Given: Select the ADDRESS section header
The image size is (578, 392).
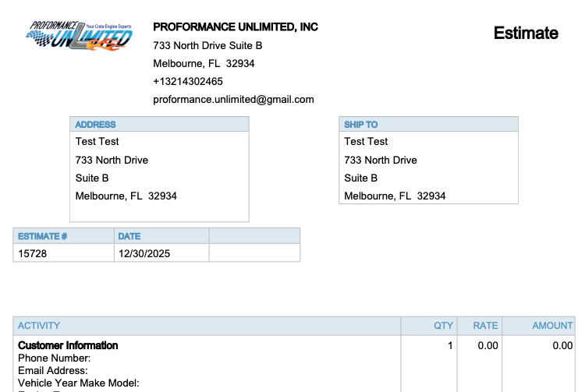Looking at the screenshot, I should tap(95, 125).
